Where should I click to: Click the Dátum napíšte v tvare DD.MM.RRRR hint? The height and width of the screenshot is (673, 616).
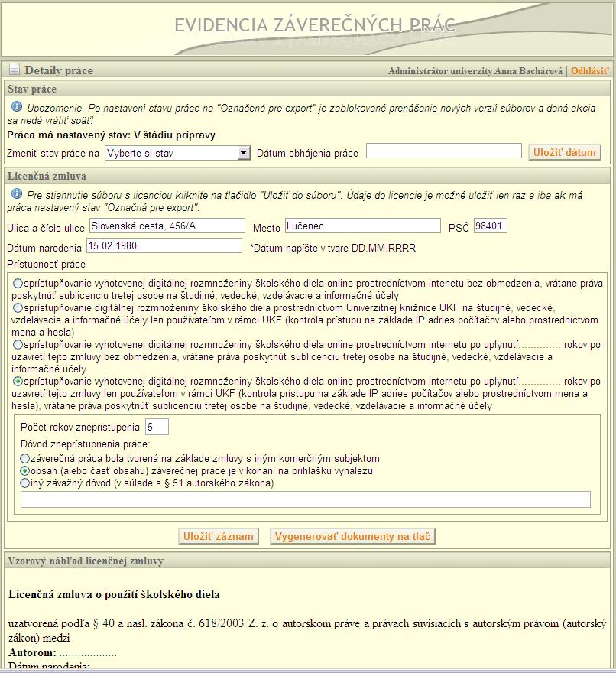point(333,248)
